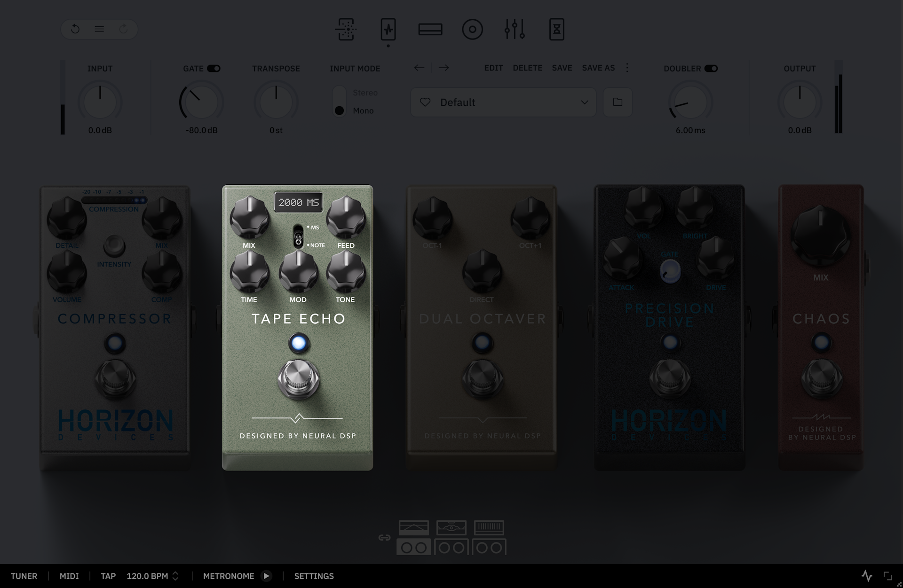This screenshot has width=903, height=588.
Task: Open the history list icon between undo and redo
Action: coord(99,29)
